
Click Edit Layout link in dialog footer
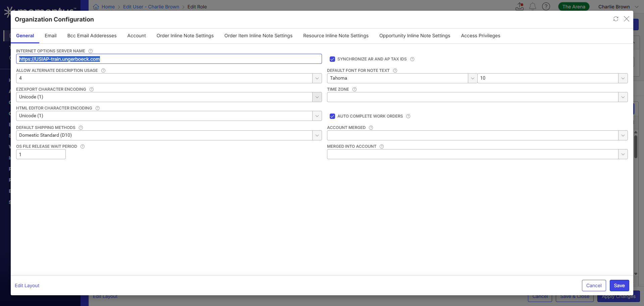(27, 286)
